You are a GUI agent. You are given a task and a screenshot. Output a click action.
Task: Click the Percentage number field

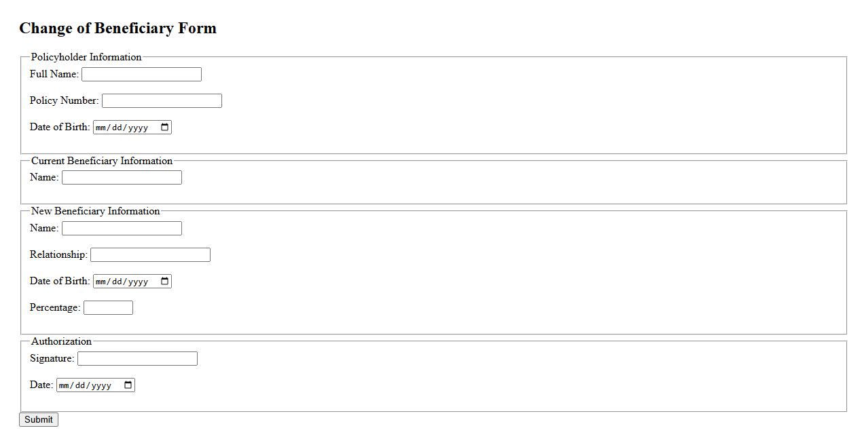pyautogui.click(x=108, y=308)
